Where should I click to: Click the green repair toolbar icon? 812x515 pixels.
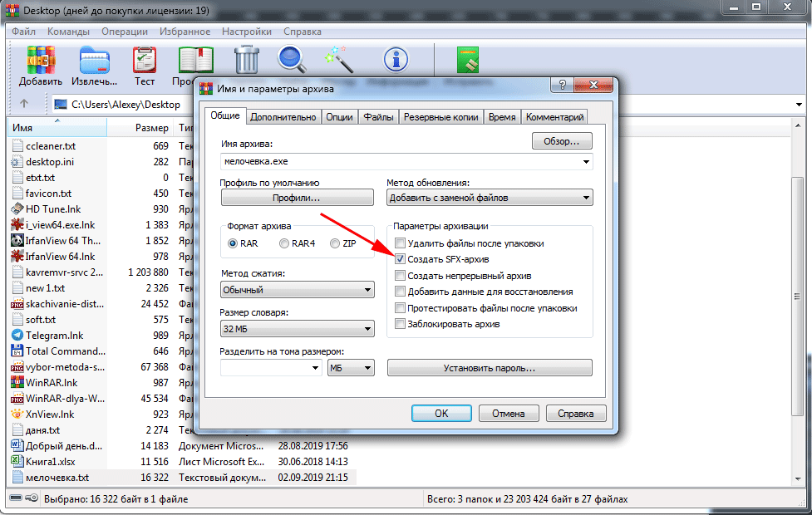tap(468, 60)
